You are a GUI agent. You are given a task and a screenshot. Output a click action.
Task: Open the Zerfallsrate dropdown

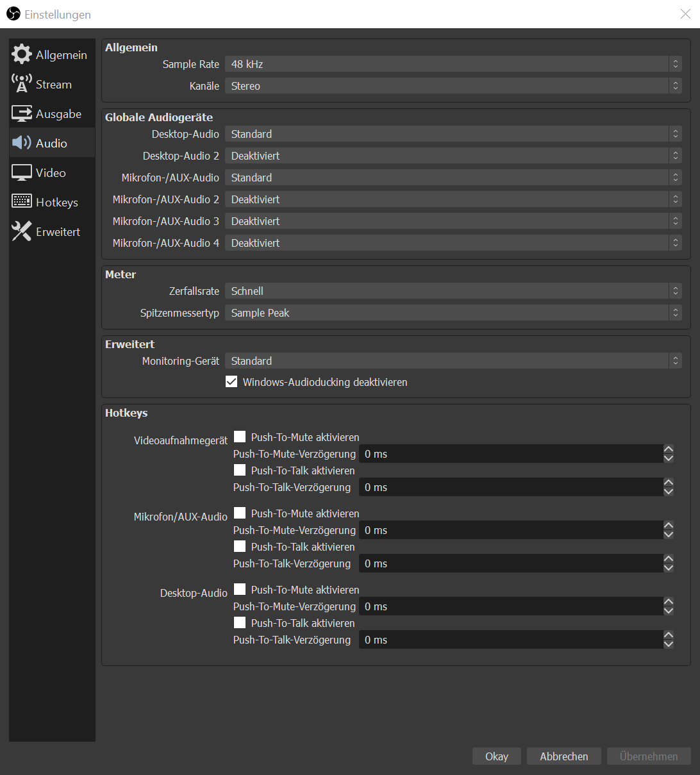(x=453, y=291)
